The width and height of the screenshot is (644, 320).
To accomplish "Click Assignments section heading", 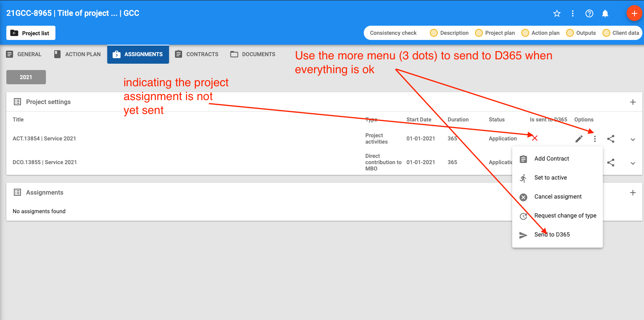I will coord(45,192).
